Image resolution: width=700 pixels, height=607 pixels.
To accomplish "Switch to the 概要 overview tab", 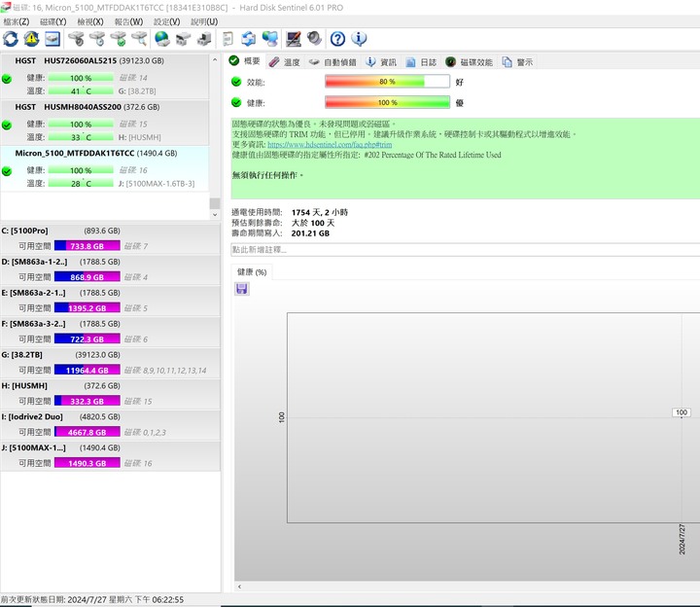I will pyautogui.click(x=245, y=61).
